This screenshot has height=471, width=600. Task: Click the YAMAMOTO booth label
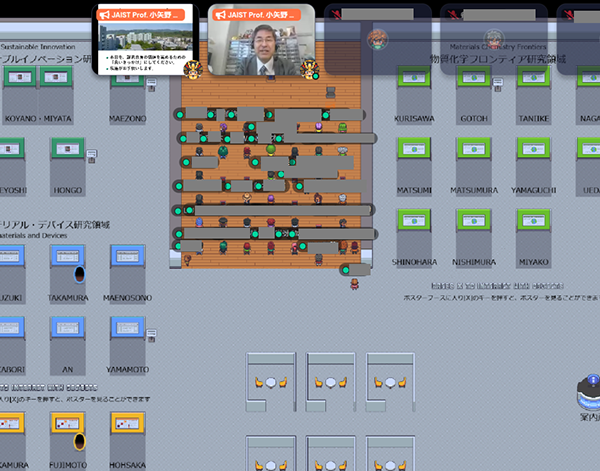coord(127,370)
